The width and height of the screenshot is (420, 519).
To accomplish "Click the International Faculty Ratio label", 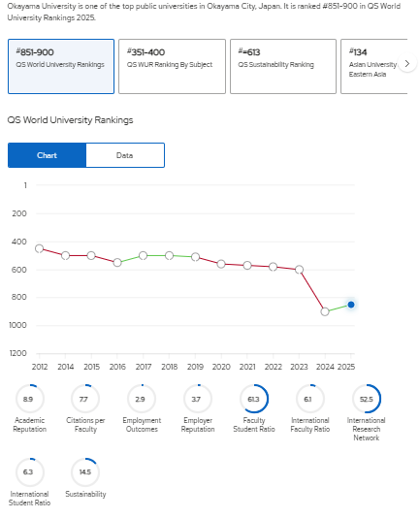I will (x=310, y=425).
